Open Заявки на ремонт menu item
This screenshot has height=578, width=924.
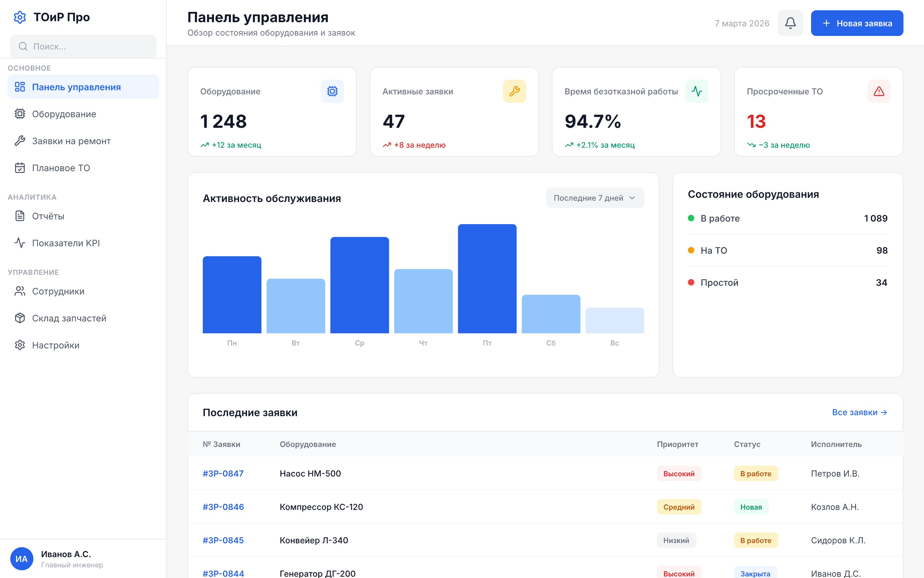(83, 141)
